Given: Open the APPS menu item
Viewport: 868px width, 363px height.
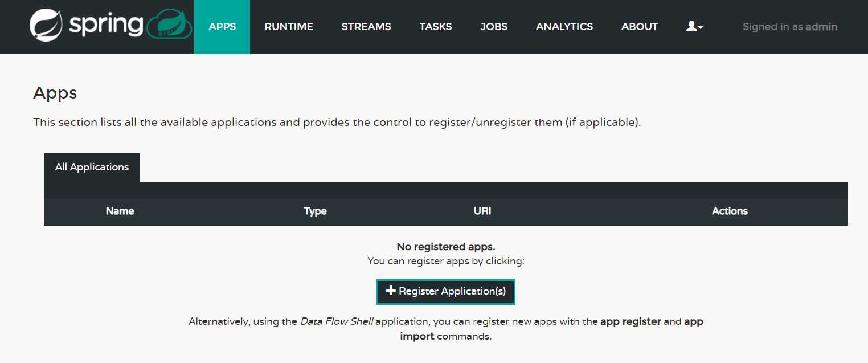Looking at the screenshot, I should pyautogui.click(x=222, y=27).
